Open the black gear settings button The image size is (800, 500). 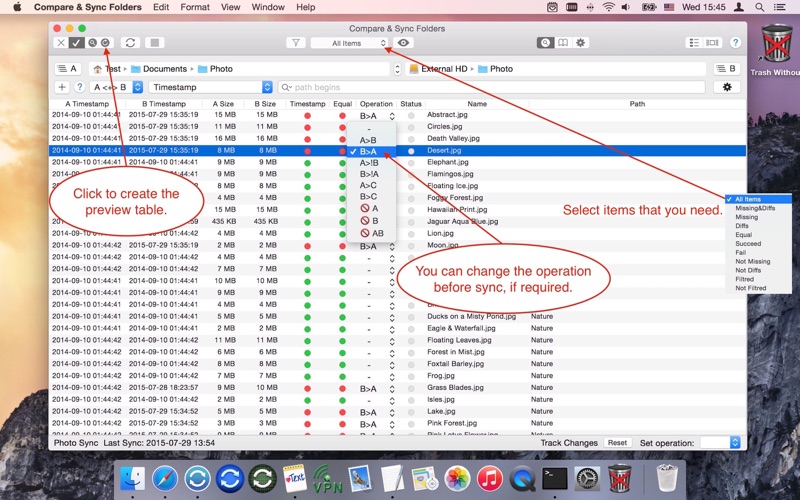[x=727, y=87]
